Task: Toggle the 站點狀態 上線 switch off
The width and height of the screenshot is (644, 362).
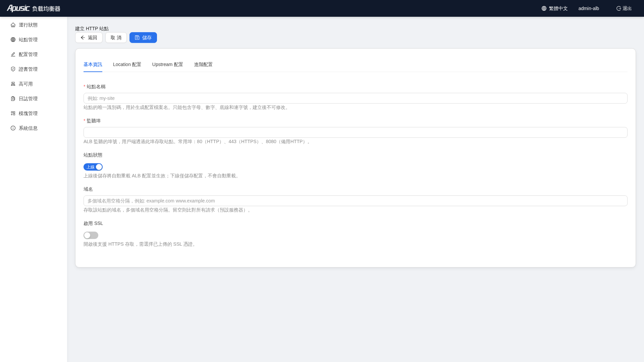Action: (93, 167)
